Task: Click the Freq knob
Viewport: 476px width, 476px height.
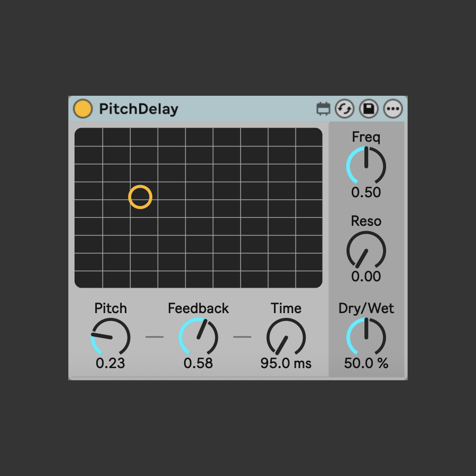Action: [366, 166]
